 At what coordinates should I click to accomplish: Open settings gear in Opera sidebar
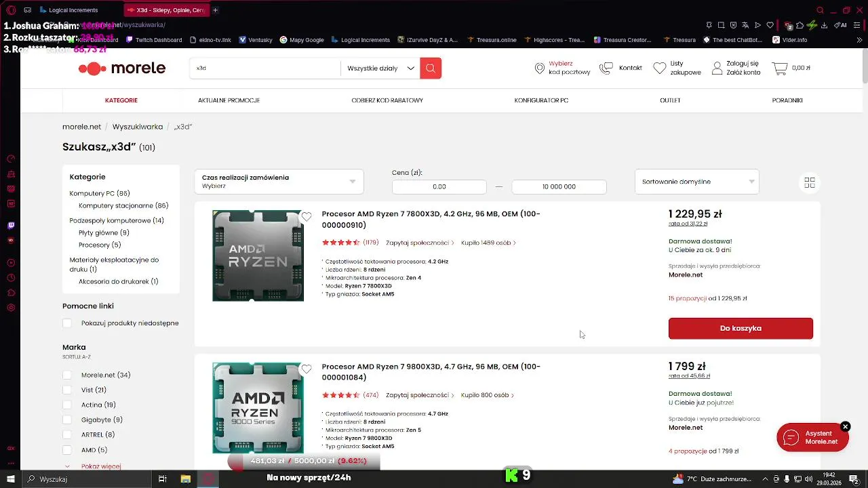point(11,308)
